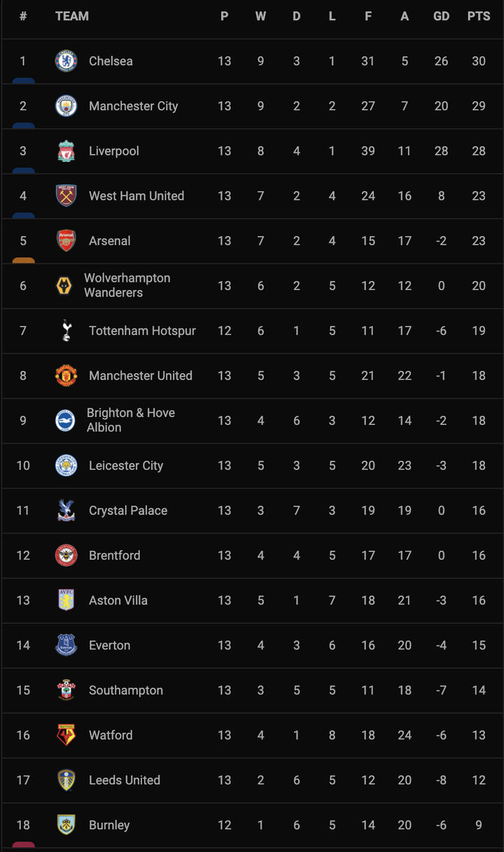Image resolution: width=504 pixels, height=852 pixels.
Task: Open the Brentford team name link
Action: pos(115,555)
